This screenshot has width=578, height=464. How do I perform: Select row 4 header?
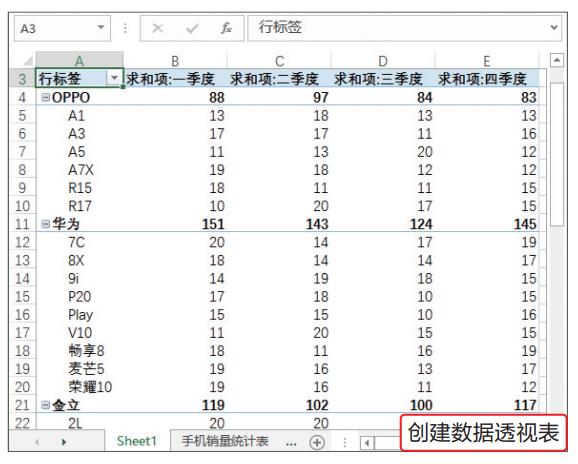click(22, 97)
